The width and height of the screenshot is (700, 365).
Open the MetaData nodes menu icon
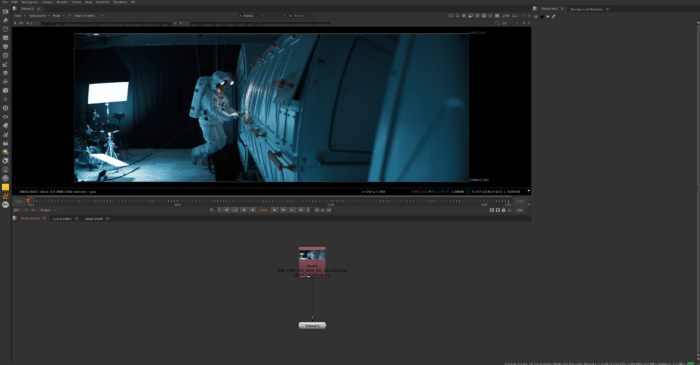(x=5, y=125)
